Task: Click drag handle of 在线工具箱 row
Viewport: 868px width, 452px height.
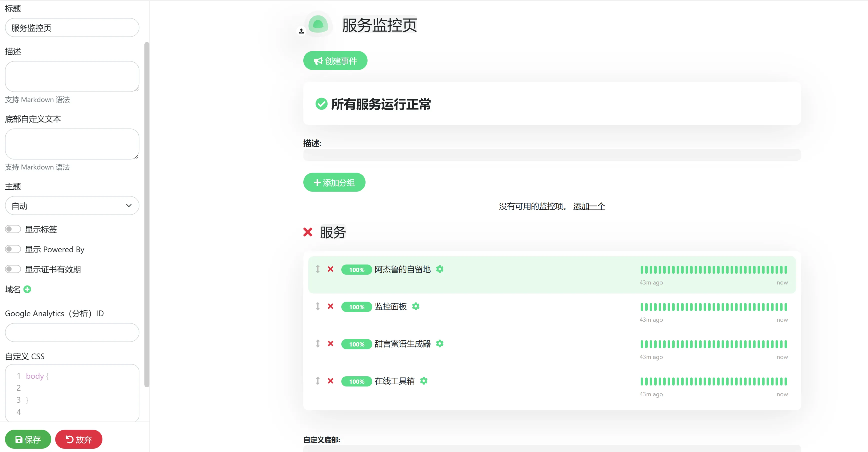Action: click(x=317, y=381)
